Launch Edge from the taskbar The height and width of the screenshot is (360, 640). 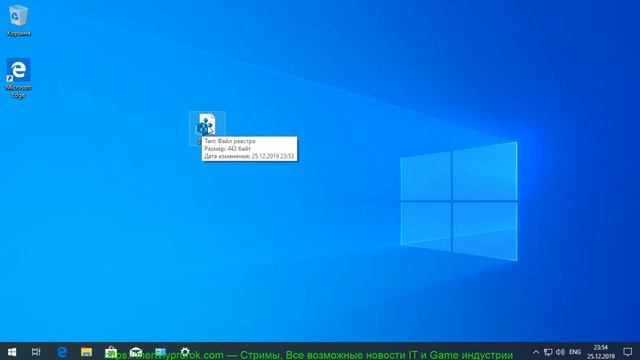[x=62, y=352]
